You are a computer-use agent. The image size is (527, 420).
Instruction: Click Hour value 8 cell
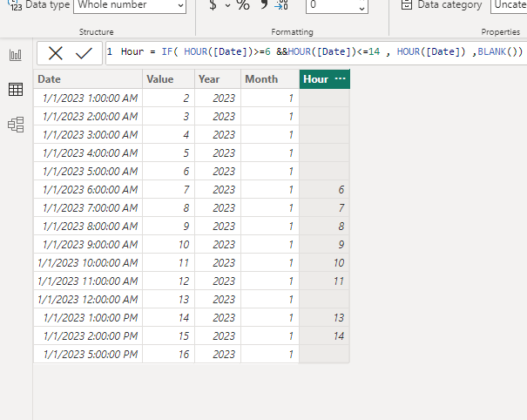(324, 226)
